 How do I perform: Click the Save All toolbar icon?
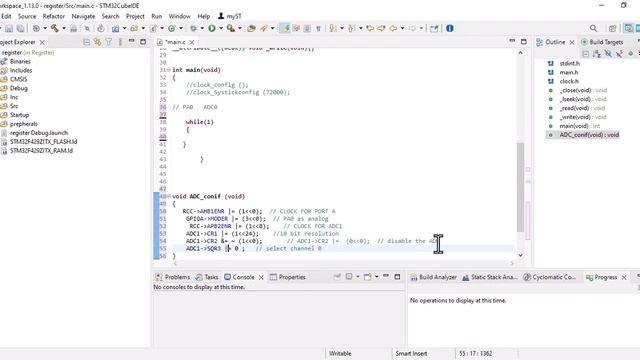pyautogui.click(x=20, y=29)
